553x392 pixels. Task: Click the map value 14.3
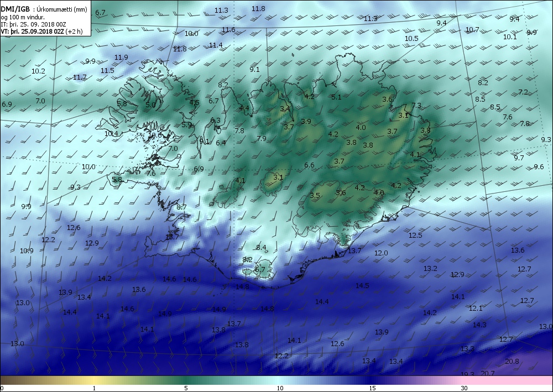(479, 325)
